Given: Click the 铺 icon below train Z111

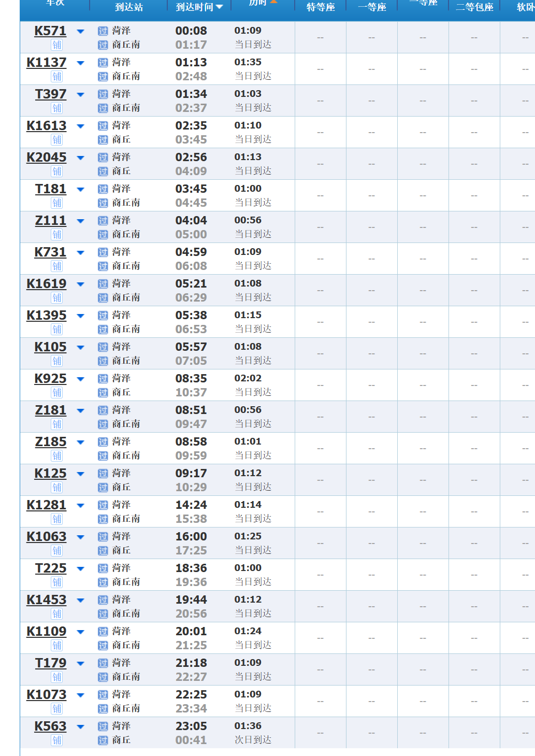Looking at the screenshot, I should [x=57, y=235].
